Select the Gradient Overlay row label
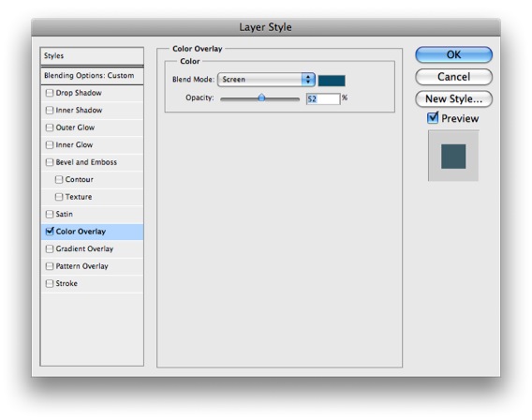Screen dimensions: 532x420 click(84, 248)
